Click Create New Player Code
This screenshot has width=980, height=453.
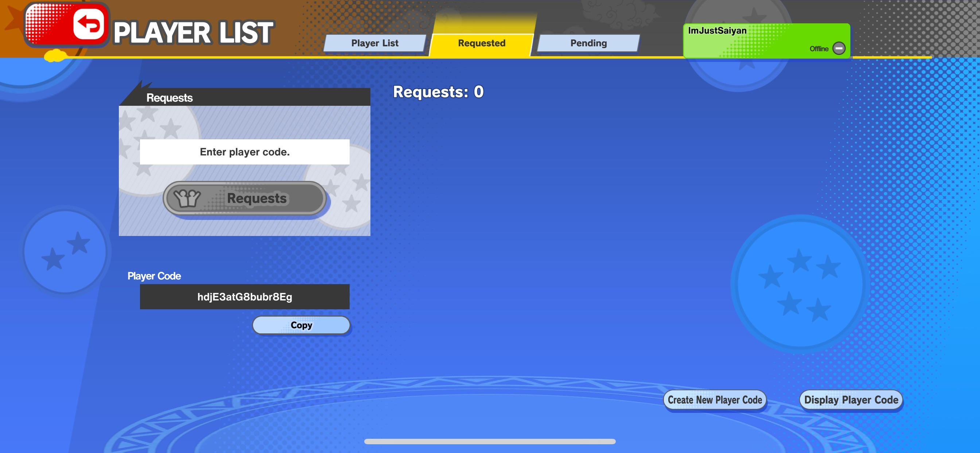point(715,400)
